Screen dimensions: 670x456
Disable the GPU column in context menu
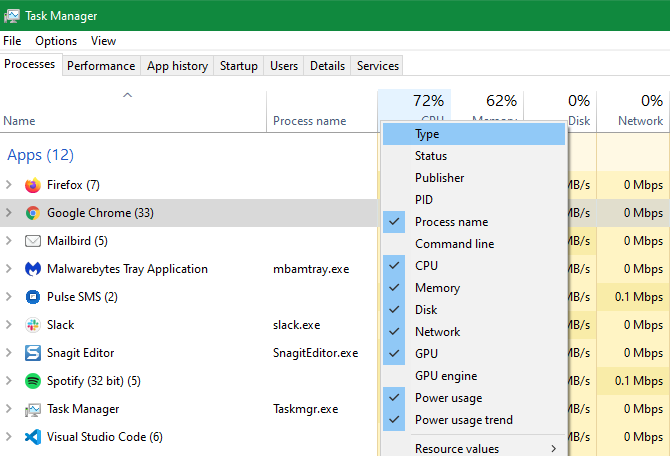[x=425, y=354]
